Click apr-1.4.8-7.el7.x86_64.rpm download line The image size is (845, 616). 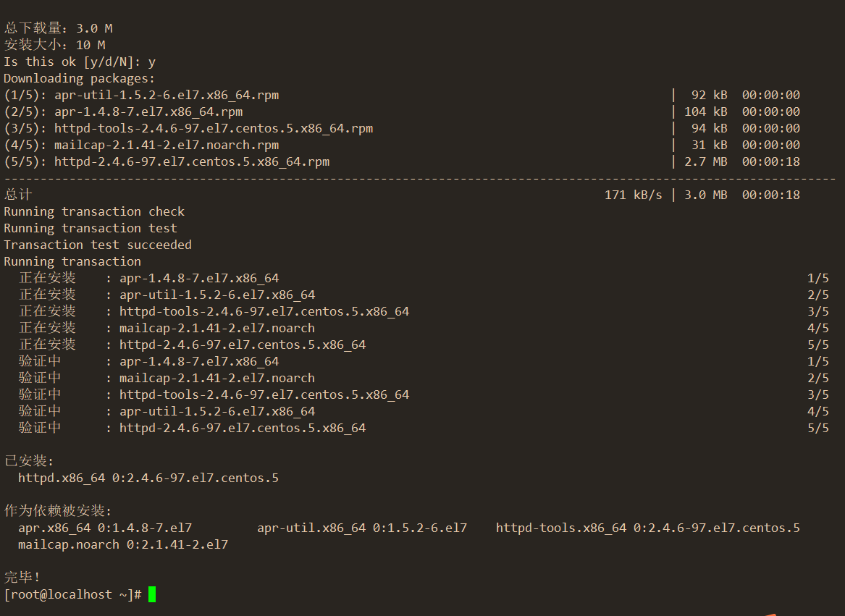pos(402,112)
